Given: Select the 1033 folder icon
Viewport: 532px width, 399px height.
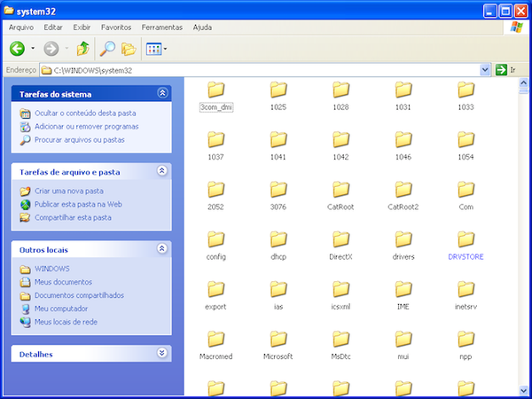Looking at the screenshot, I should click(x=465, y=90).
